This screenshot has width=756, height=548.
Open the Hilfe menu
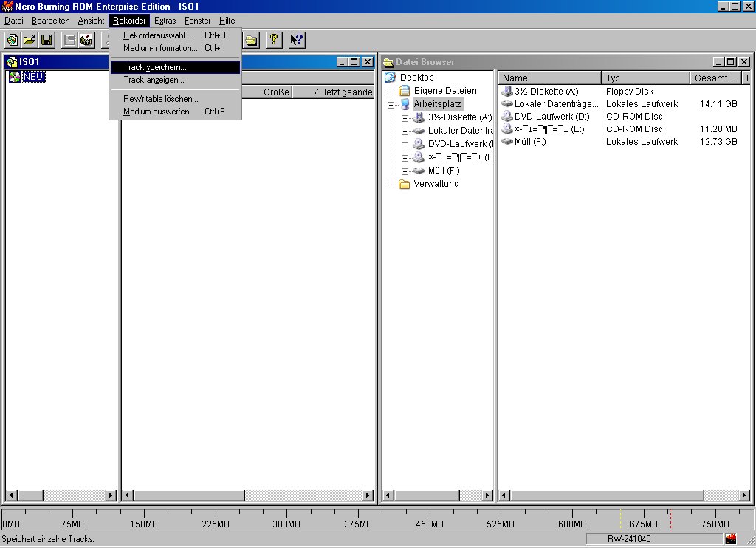[x=227, y=21]
